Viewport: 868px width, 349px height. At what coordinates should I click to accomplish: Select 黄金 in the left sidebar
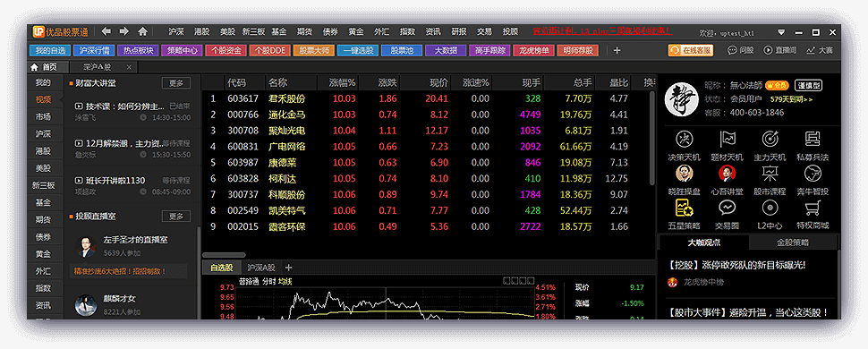pos(44,254)
